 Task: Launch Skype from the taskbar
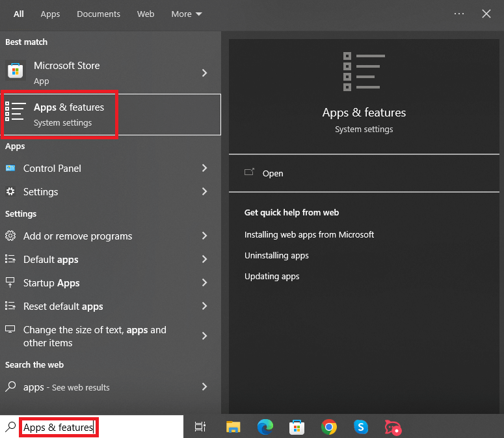(x=361, y=427)
